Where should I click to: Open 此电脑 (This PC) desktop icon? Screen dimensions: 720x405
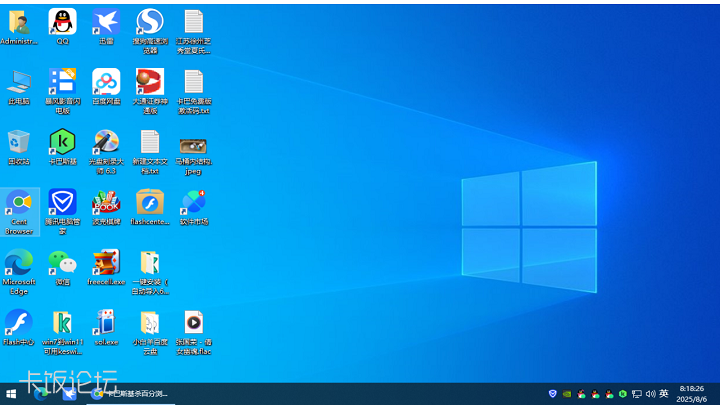19,87
